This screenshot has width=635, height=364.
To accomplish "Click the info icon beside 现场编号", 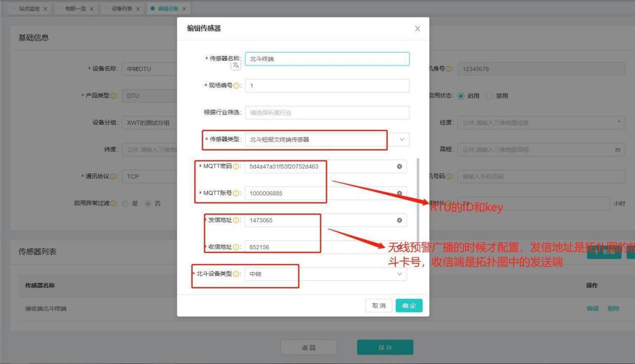I will 236,86.
